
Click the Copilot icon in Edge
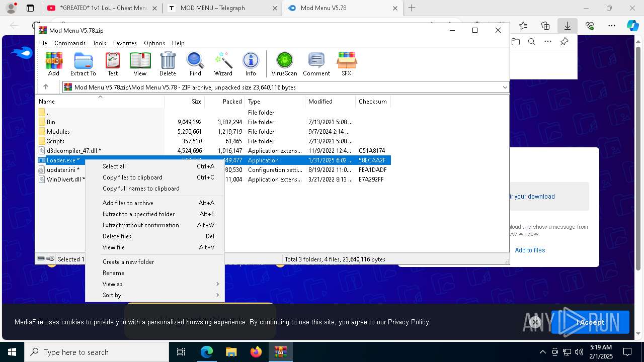pyautogui.click(x=632, y=26)
